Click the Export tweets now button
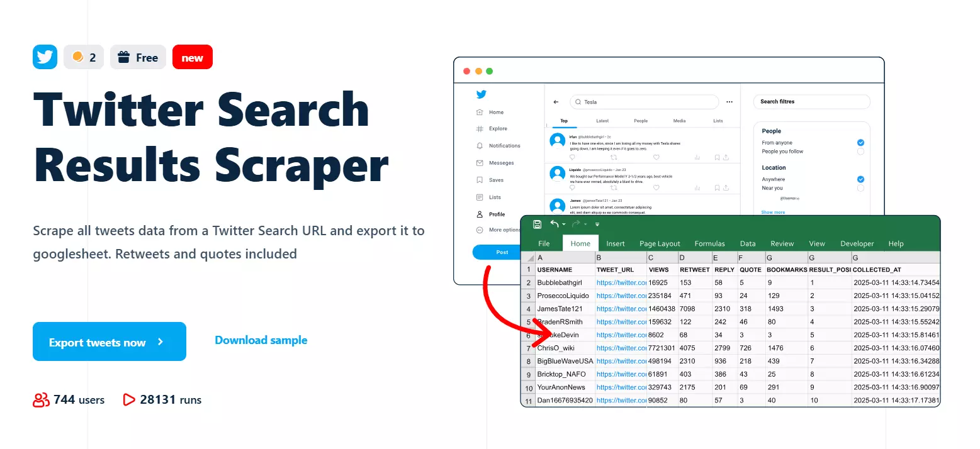The height and width of the screenshot is (449, 980). [x=110, y=341]
